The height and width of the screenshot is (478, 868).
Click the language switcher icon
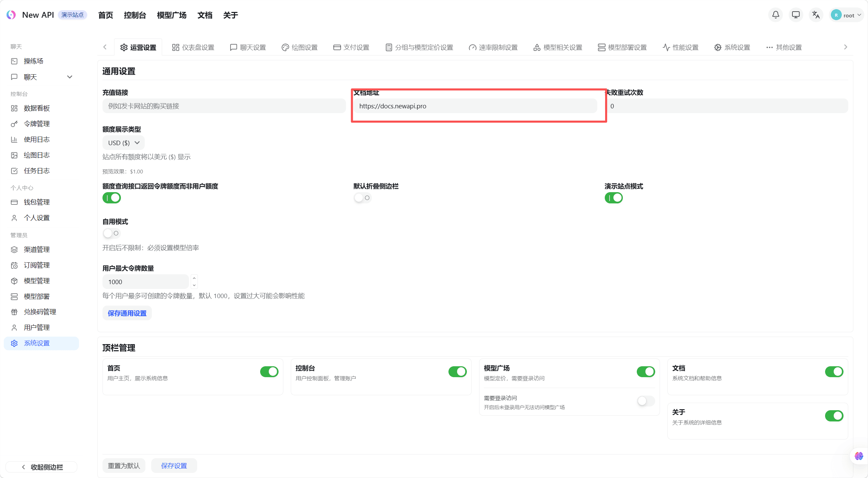[x=816, y=15]
